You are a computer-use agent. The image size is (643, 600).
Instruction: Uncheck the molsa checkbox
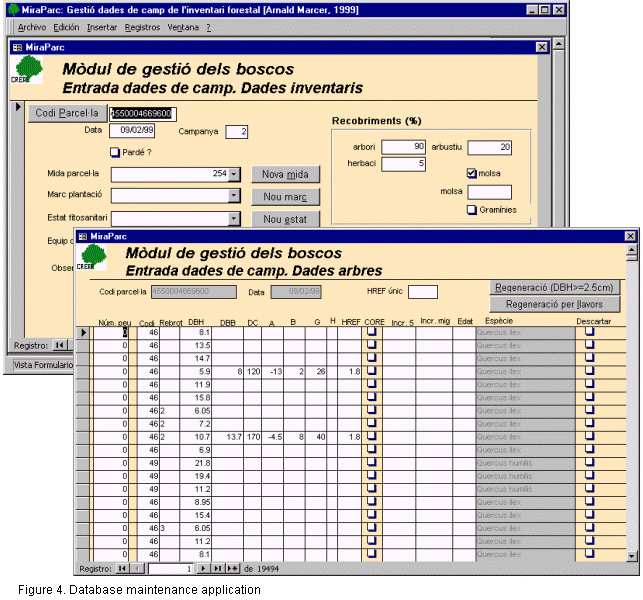coord(472,173)
